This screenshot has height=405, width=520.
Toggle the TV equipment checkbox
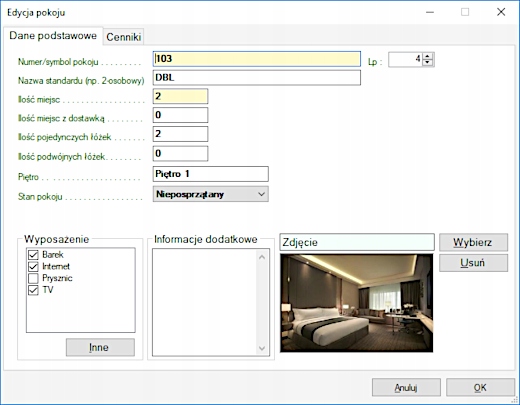(x=33, y=290)
